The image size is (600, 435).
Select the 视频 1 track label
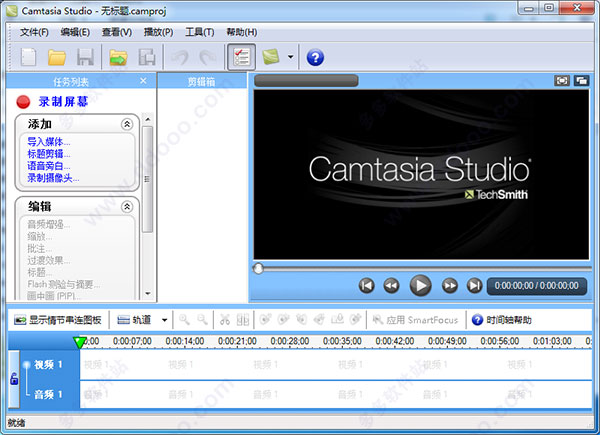(x=48, y=365)
